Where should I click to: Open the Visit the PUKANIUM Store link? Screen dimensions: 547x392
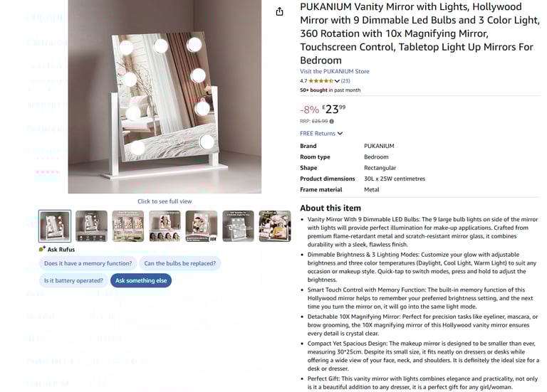[335, 71]
